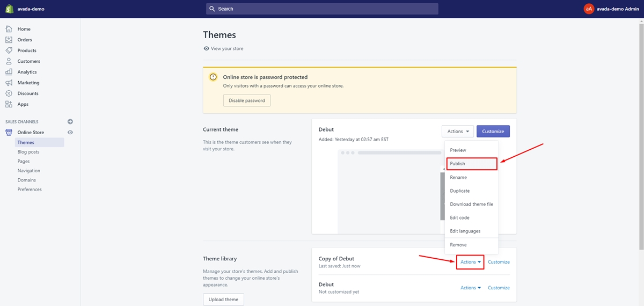Click the purple Customize button
The image size is (644, 306).
click(493, 132)
